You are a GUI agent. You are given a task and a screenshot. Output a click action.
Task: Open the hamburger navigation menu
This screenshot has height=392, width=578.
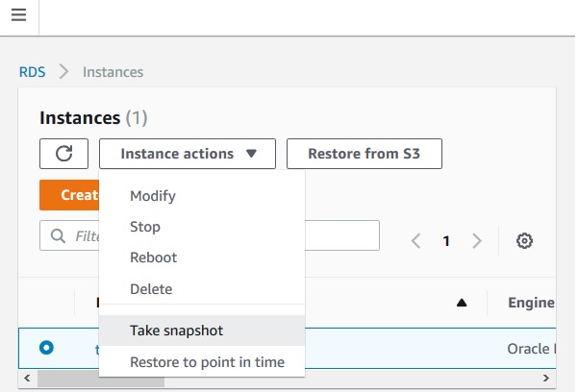pos(18,16)
